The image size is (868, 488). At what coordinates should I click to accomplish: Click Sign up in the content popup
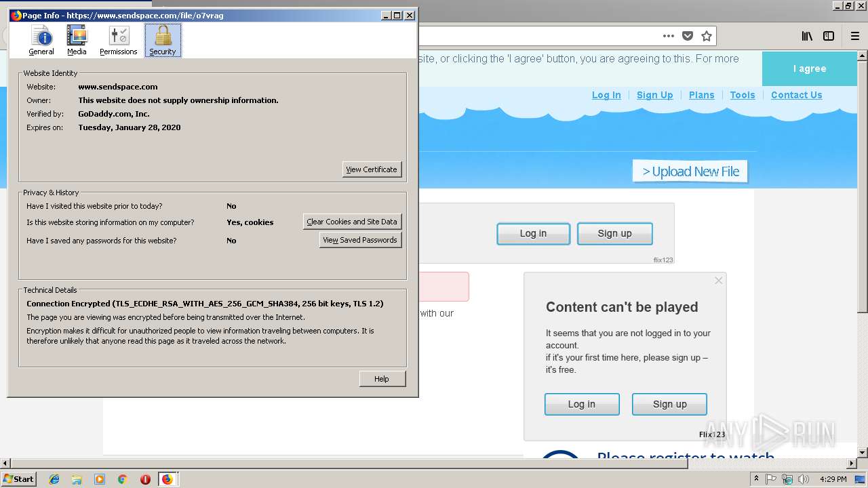(x=669, y=404)
